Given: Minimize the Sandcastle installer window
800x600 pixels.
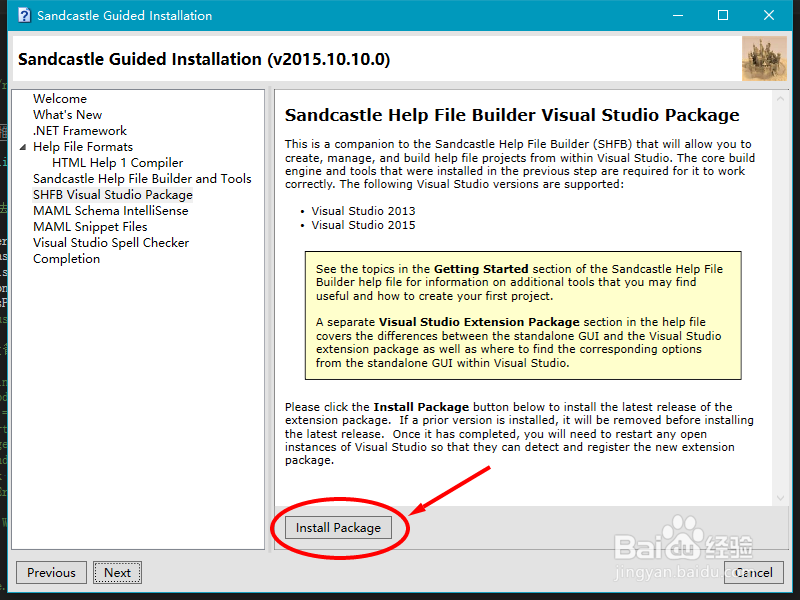Looking at the screenshot, I should coord(678,15).
